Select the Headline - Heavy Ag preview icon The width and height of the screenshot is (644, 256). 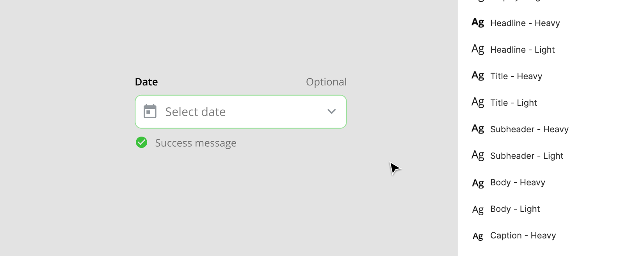(x=478, y=23)
